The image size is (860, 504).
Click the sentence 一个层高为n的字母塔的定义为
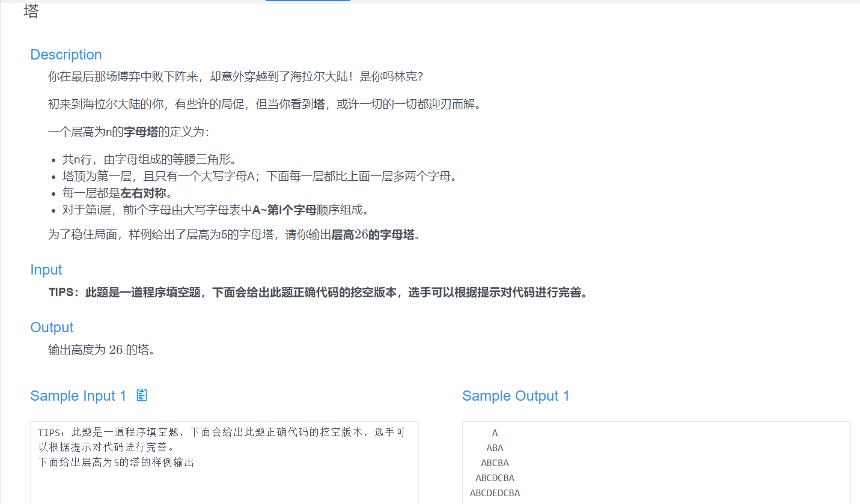coord(129,132)
